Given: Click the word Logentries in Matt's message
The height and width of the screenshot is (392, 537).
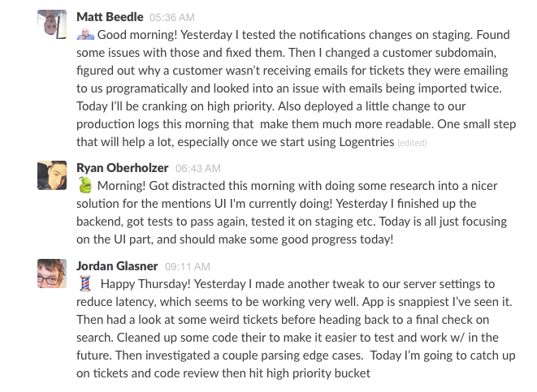Looking at the screenshot, I should 366,141.
